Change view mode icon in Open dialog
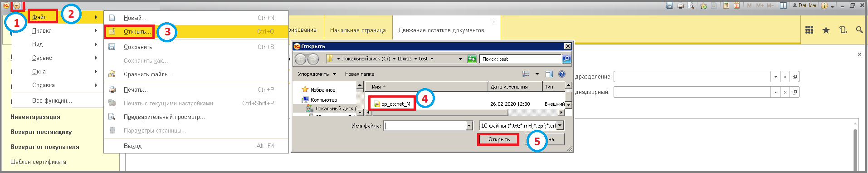Image resolution: width=868 pixels, height=173 pixels. (526, 74)
